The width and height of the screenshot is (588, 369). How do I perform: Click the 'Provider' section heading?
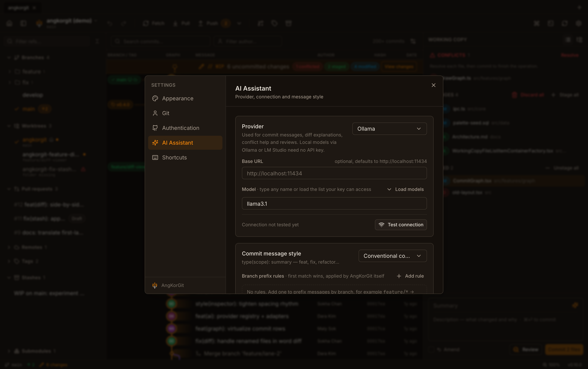point(253,126)
